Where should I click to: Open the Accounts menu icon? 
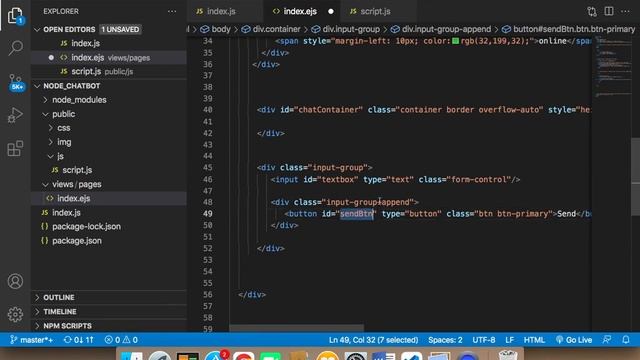pos(15,281)
